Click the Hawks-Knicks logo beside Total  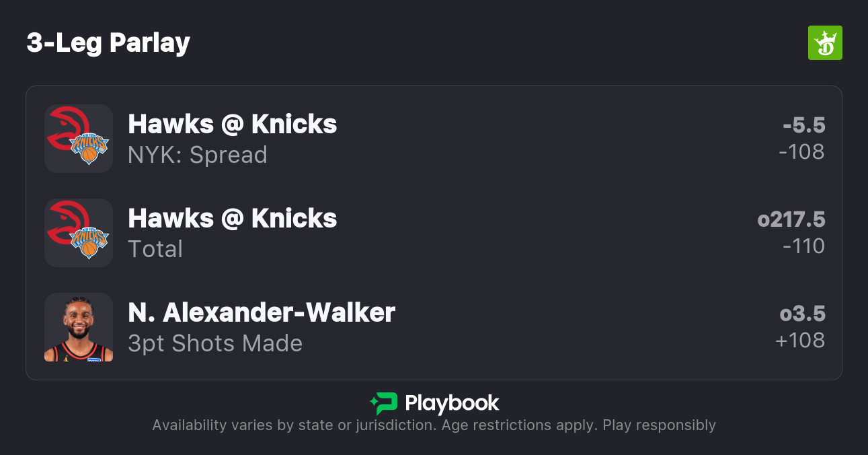[x=79, y=233]
